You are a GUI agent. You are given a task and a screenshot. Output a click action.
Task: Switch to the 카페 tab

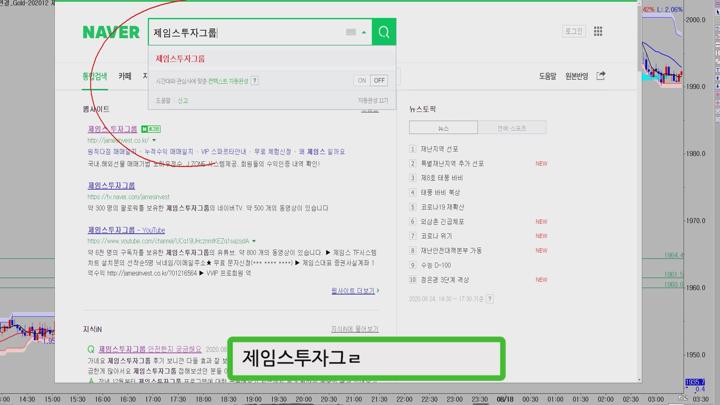coord(125,76)
